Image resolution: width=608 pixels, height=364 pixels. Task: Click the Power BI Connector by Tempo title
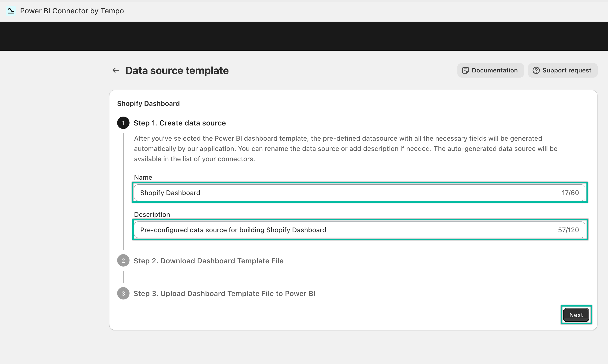coord(72,11)
